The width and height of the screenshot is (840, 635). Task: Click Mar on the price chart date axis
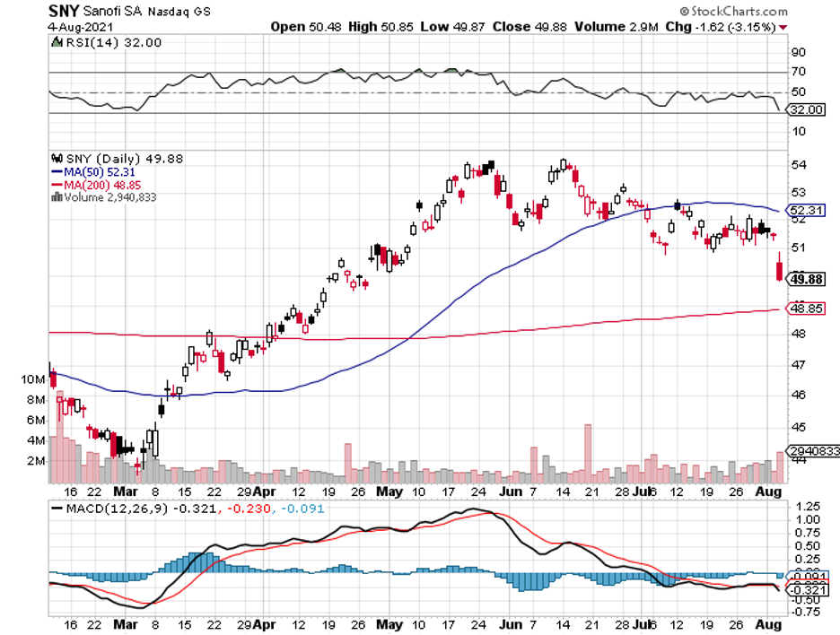[x=126, y=491]
